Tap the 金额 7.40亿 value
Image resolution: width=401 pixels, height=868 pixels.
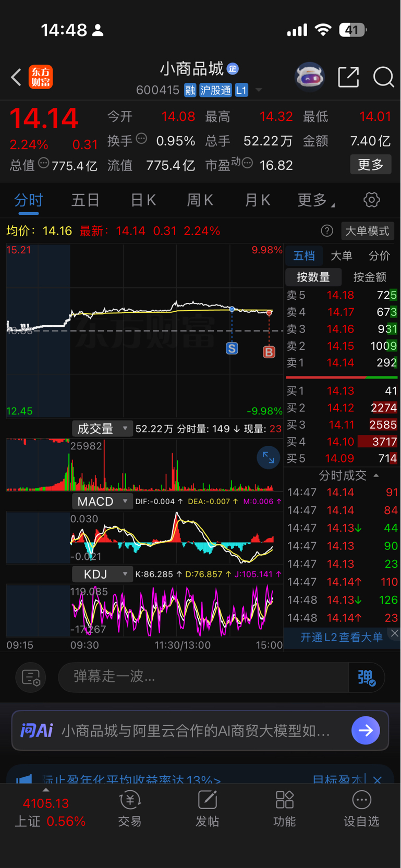[370, 141]
